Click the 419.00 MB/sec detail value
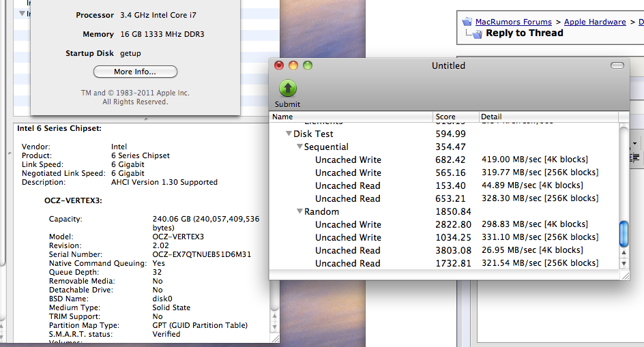 tap(535, 160)
